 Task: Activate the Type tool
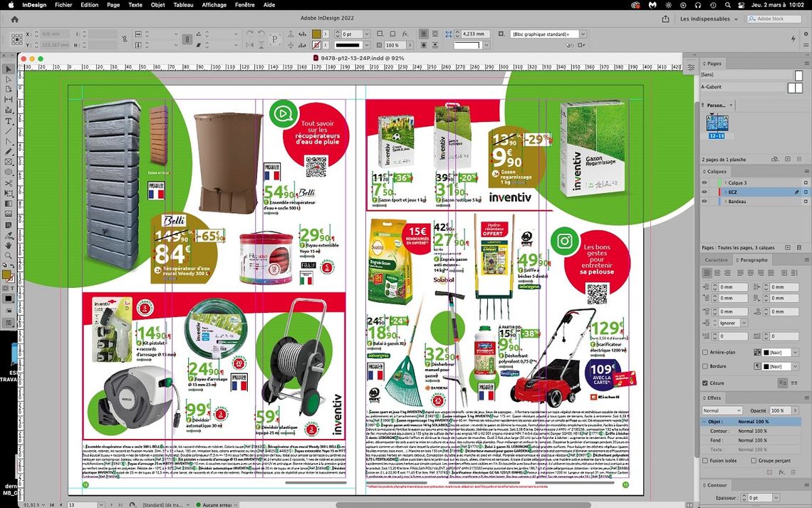pos(8,121)
